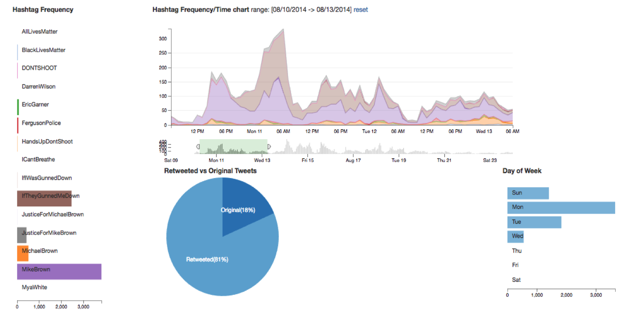This screenshot has height=322, width=644.
Task: Click the Tue 19 tick in range chart
Action: pyautogui.click(x=398, y=160)
